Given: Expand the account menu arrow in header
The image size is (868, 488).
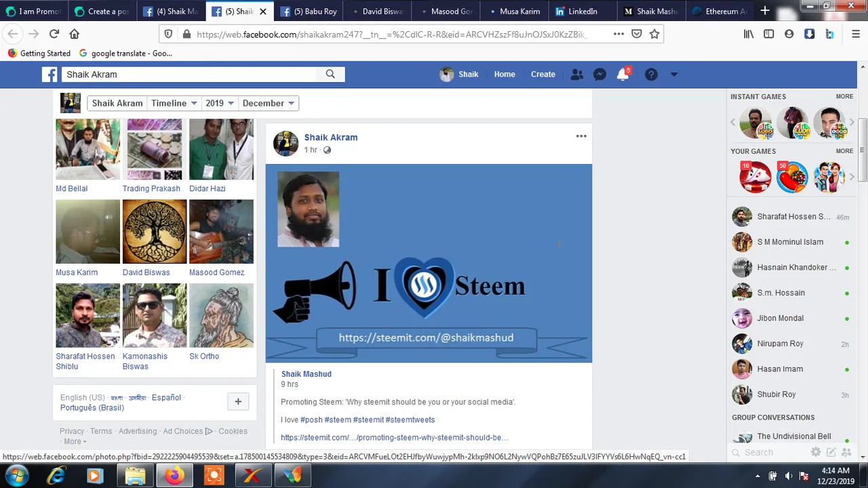Looking at the screenshot, I should (x=673, y=75).
